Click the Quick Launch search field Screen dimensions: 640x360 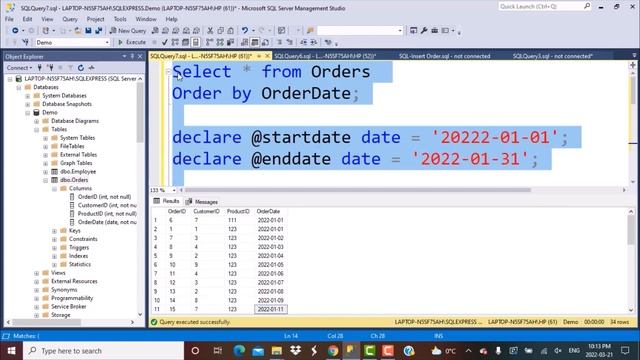coord(544,7)
